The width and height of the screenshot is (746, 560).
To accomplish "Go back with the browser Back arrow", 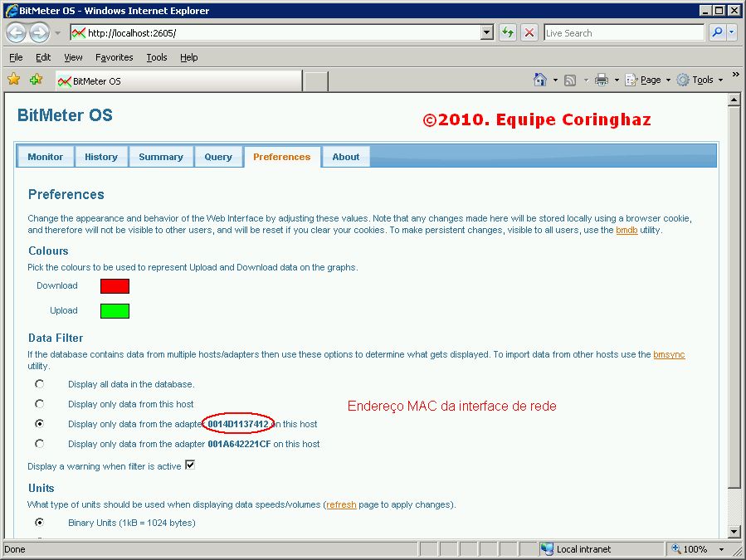I will tap(16, 33).
